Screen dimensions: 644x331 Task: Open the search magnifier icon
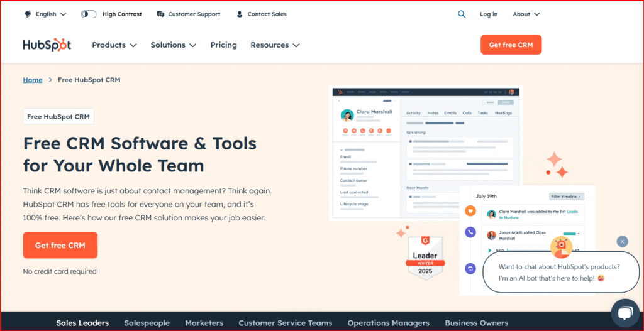point(462,14)
